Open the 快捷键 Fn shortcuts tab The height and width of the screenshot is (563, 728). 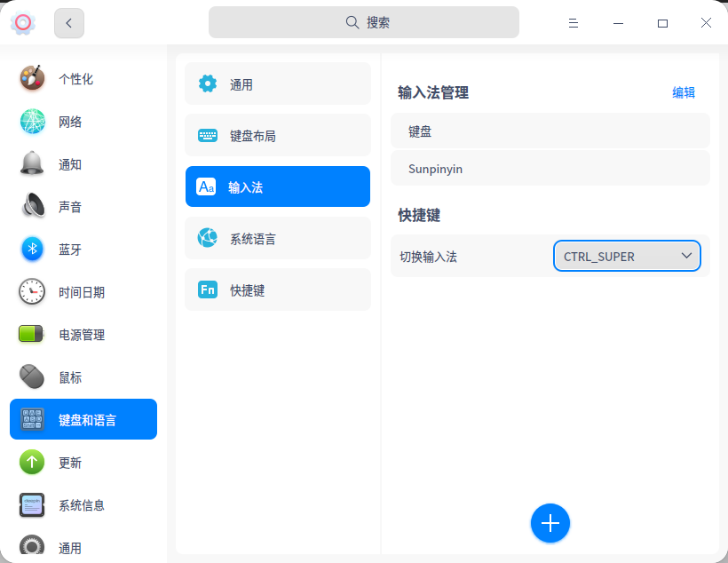[x=277, y=290]
